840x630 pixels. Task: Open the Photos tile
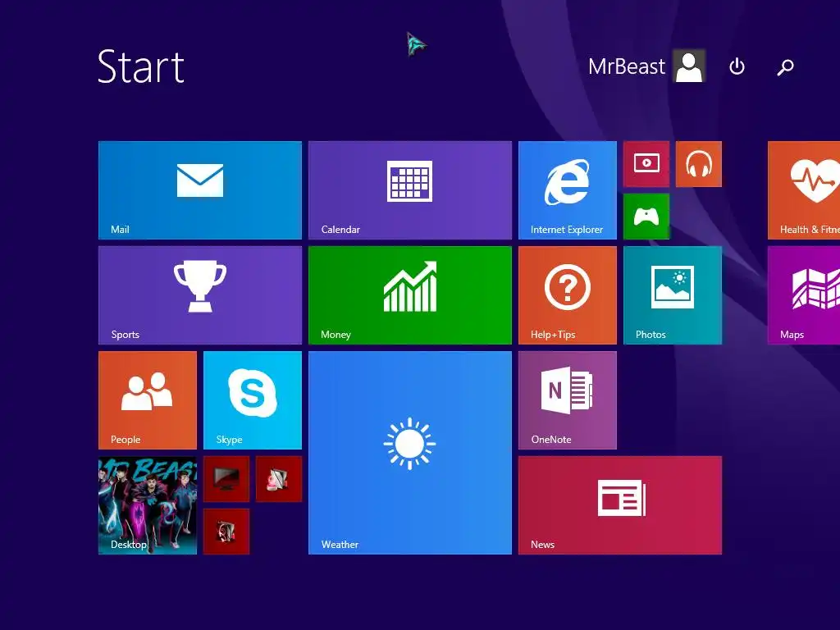[673, 295]
